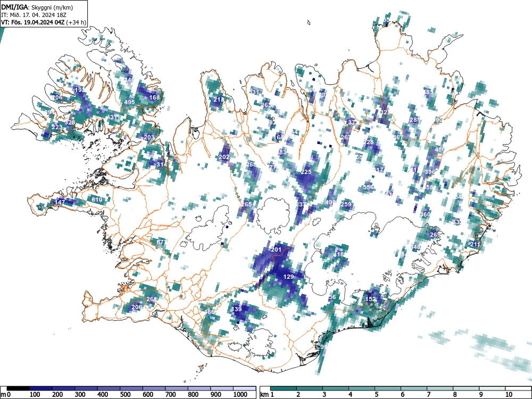Screen dimensions: 532x399
Task: Click the 'km' unit label on the legend
Action: point(265,395)
